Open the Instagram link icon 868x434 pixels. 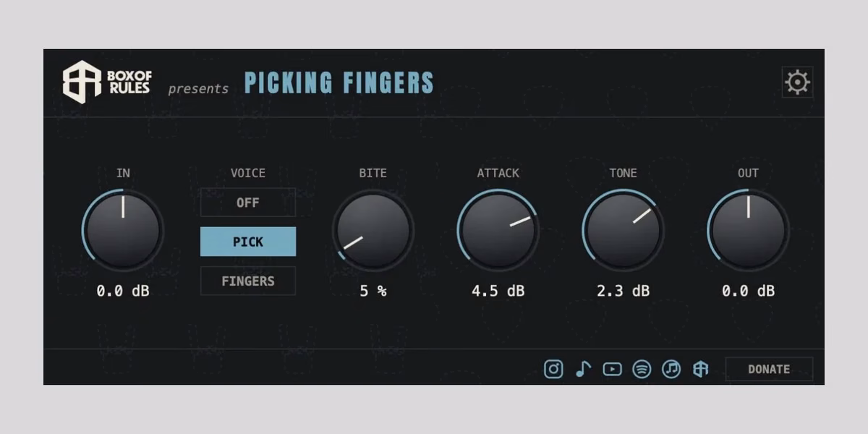(x=553, y=369)
